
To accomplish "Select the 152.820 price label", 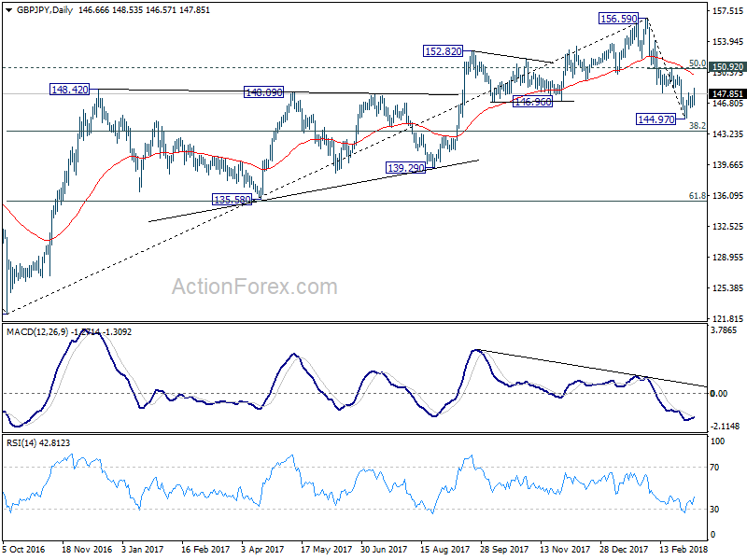I will click(x=443, y=51).
